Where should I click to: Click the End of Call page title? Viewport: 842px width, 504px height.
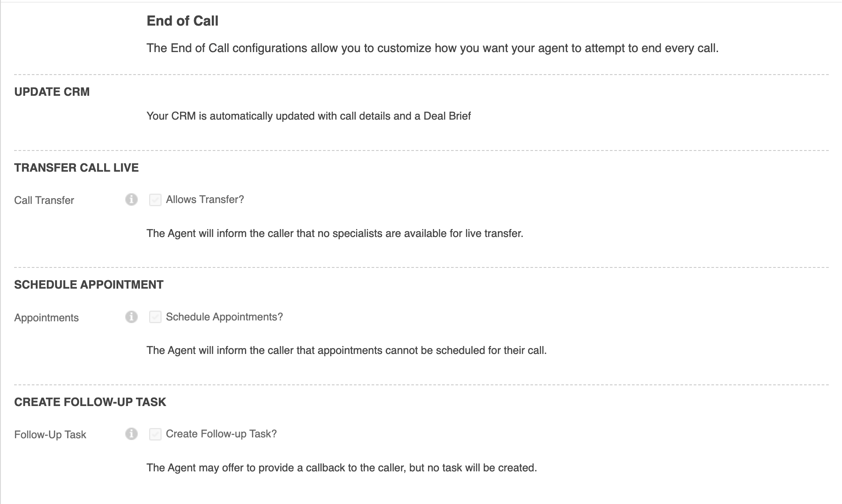182,21
